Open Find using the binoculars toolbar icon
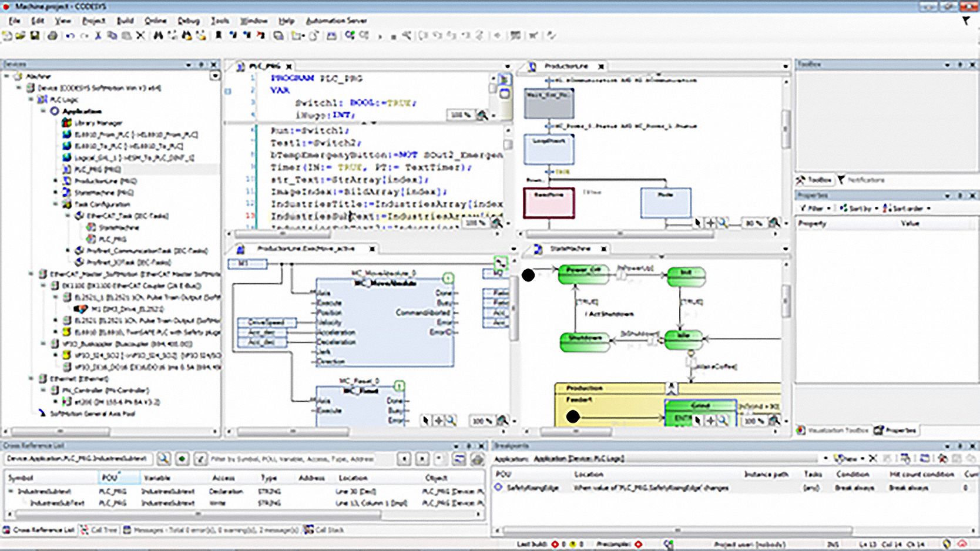Image resolution: width=980 pixels, height=551 pixels. 157,36
